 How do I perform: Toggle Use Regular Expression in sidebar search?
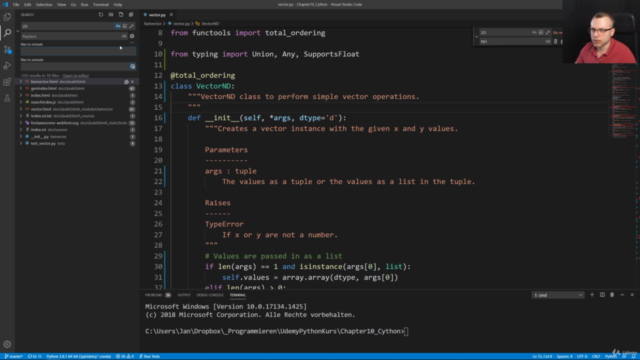pos(131,26)
